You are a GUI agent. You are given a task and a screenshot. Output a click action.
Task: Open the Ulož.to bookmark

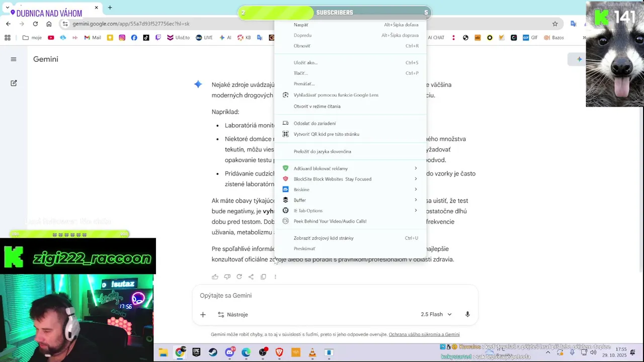[178, 38]
